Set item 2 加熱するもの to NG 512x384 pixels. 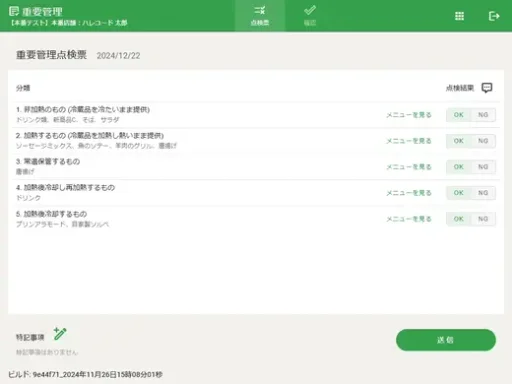pos(483,141)
